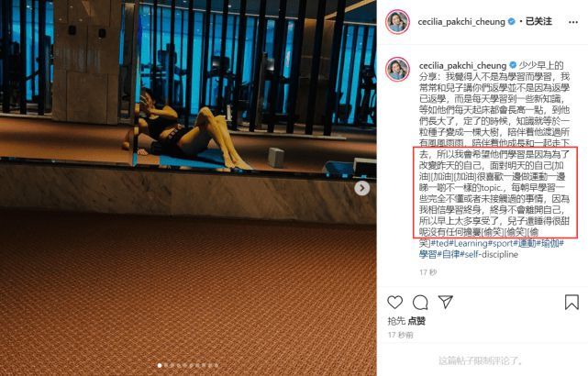Click the gym workout photo
The height and width of the screenshot is (376, 588).
pos(188,188)
